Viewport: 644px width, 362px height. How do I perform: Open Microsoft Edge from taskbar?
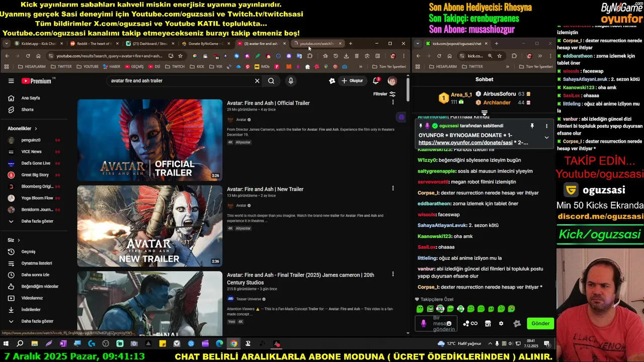pos(219,344)
